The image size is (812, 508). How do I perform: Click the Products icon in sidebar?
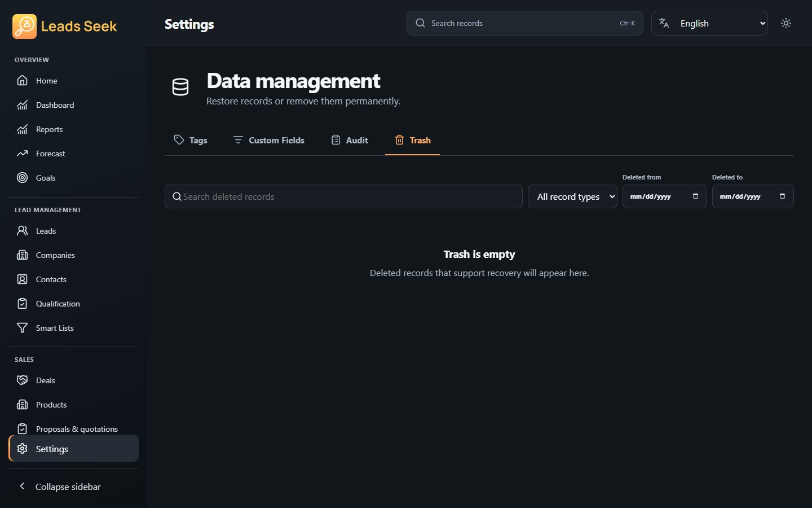[22, 405]
